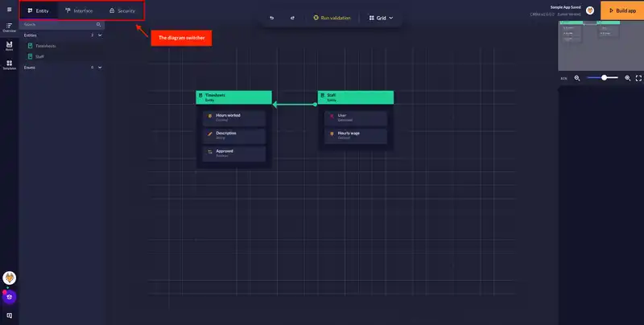Expand the Enums list
Viewport: 644px width, 325px height.
(100, 68)
